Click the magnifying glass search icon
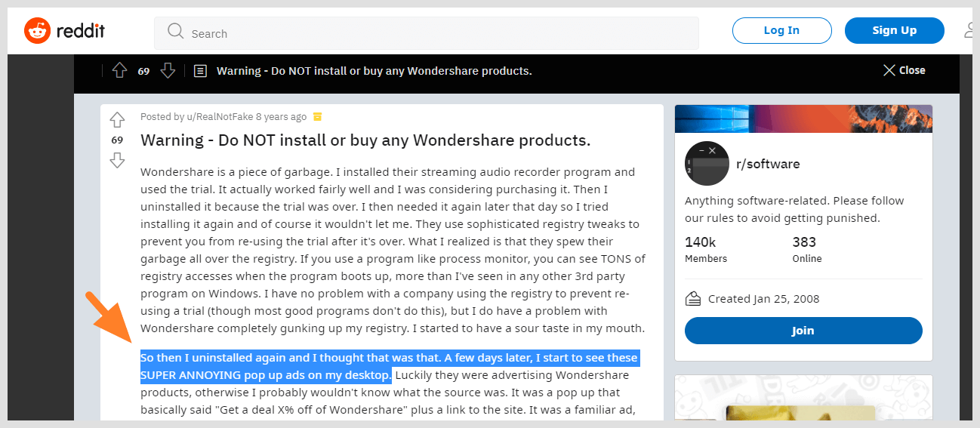This screenshot has width=980, height=428. coord(176,32)
